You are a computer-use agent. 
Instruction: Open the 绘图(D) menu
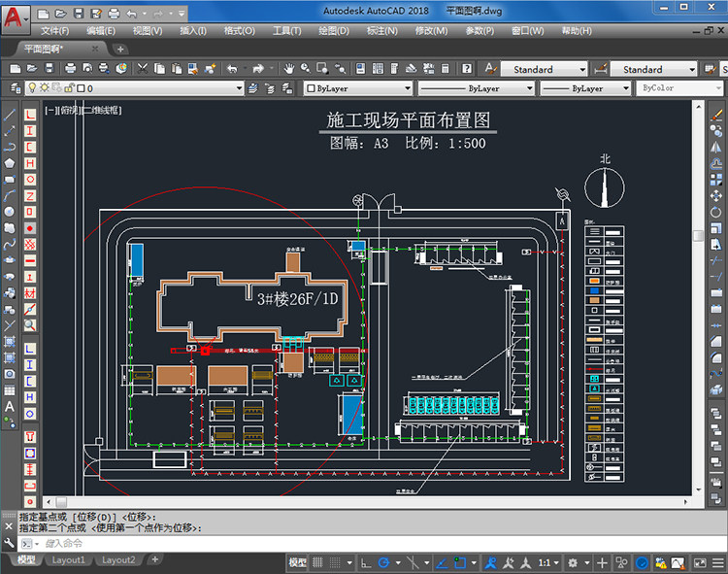pyautogui.click(x=333, y=31)
